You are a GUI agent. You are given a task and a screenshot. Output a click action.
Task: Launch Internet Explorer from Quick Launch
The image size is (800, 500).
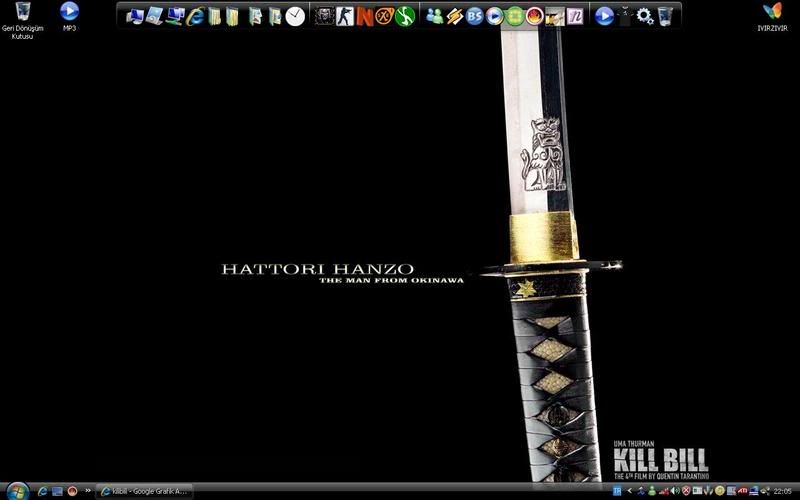43,491
